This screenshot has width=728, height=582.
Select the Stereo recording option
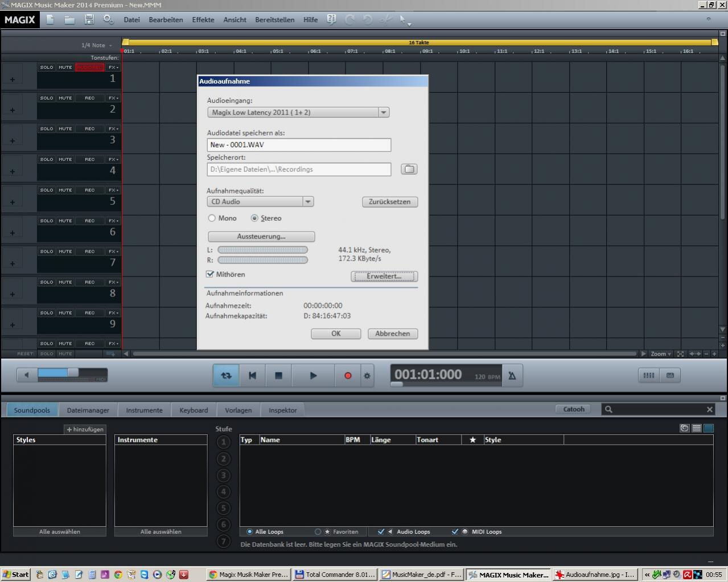pos(254,218)
